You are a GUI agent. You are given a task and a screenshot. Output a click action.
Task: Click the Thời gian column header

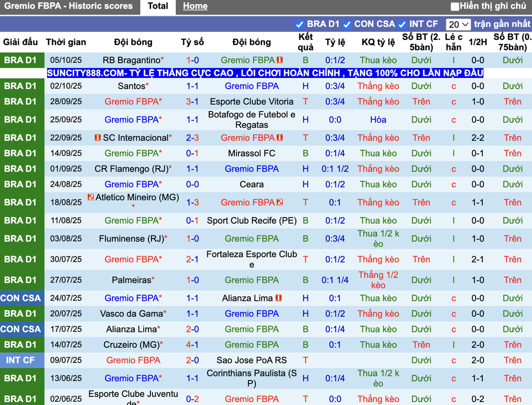click(x=66, y=42)
